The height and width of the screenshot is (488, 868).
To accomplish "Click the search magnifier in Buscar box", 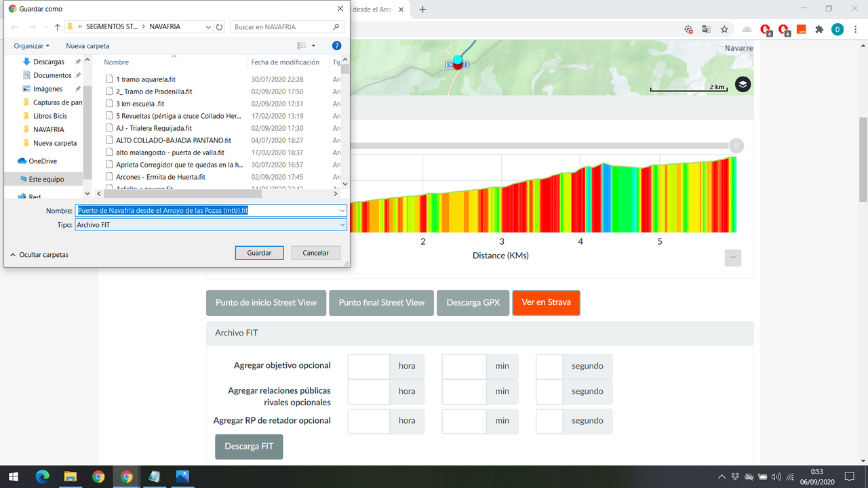I will pyautogui.click(x=336, y=27).
